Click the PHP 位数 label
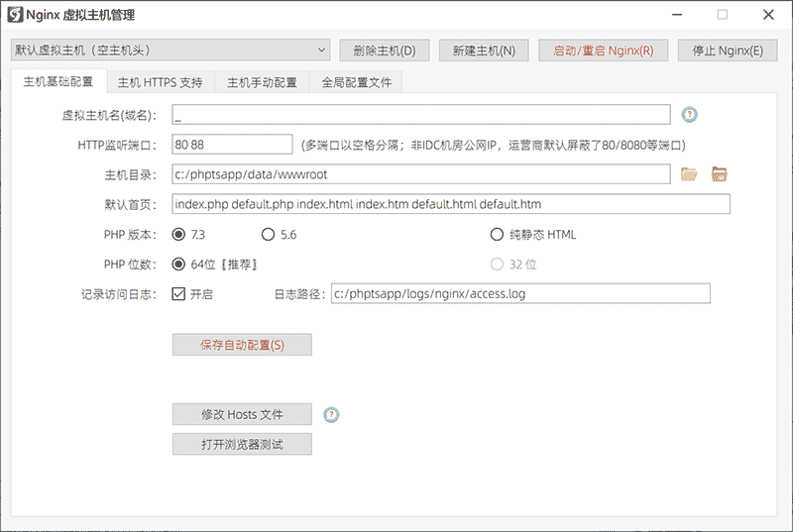 (x=130, y=265)
